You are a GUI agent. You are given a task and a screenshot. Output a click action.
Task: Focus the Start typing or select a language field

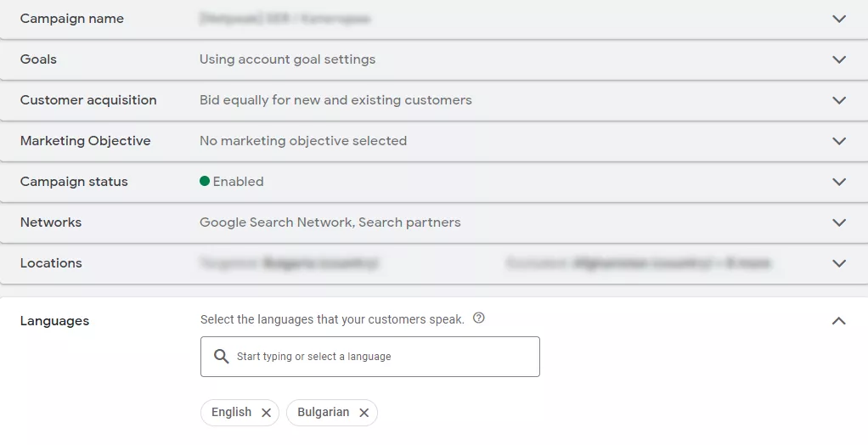[369, 357]
